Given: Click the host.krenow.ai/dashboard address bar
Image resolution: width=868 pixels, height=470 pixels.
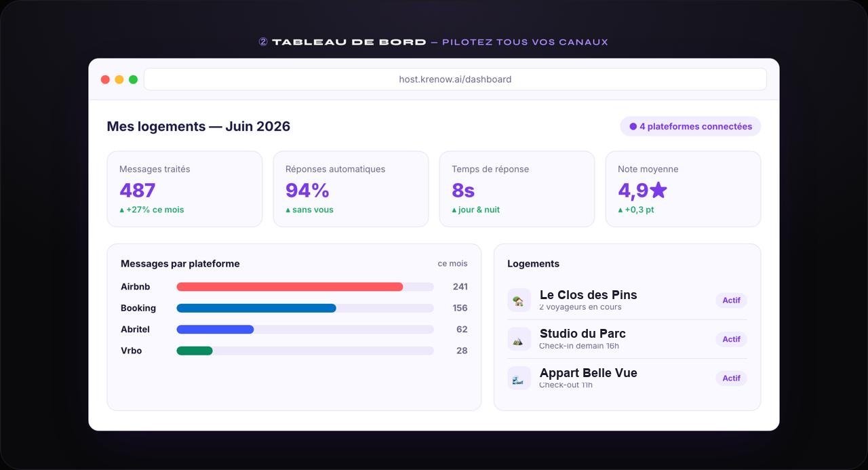Looking at the screenshot, I should tap(455, 79).
